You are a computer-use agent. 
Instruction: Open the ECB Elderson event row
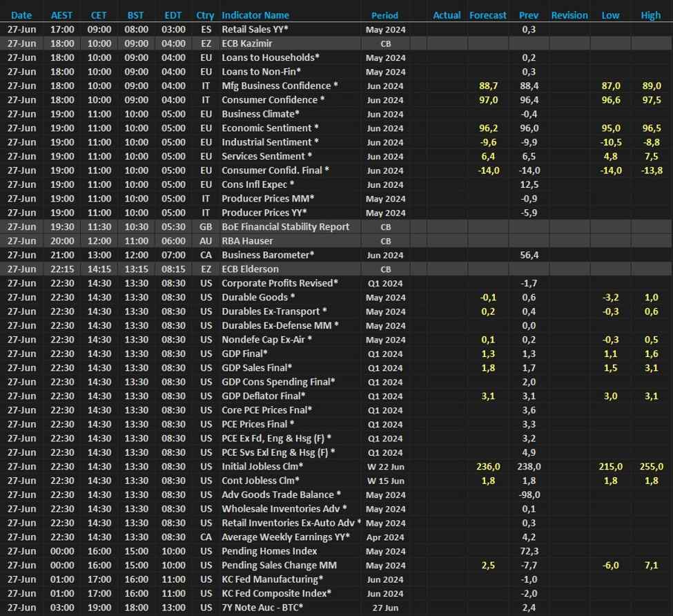250,269
